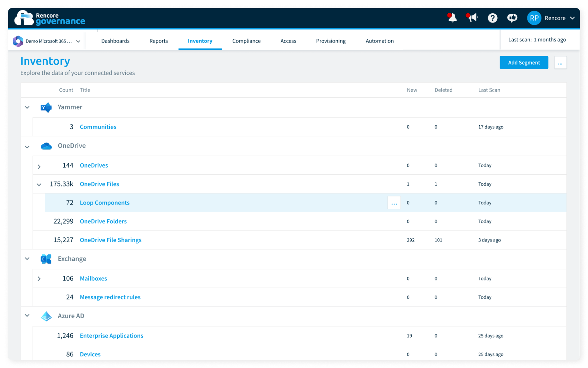The height and width of the screenshot is (368, 588).
Task: Click the New column header
Action: pos(412,90)
